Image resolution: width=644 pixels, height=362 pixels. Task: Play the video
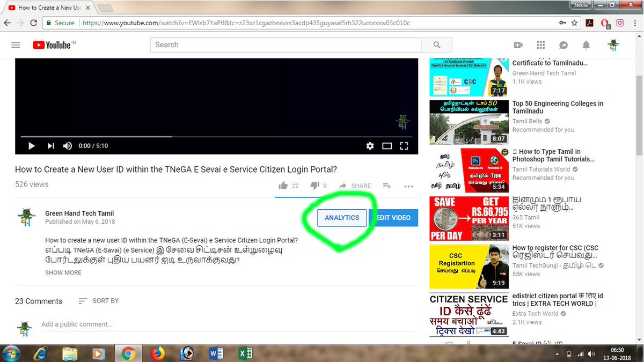31,146
